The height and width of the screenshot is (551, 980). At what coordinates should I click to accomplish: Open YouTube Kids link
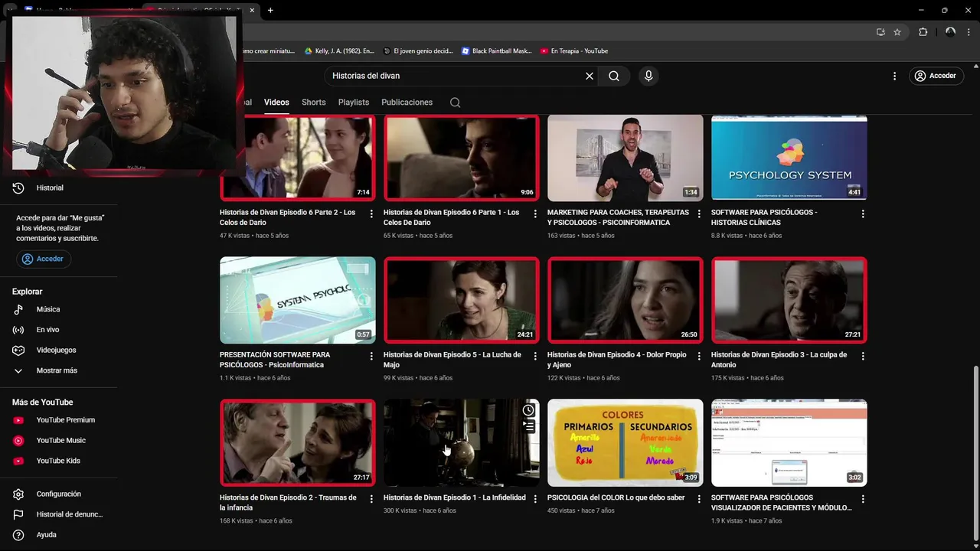click(58, 461)
